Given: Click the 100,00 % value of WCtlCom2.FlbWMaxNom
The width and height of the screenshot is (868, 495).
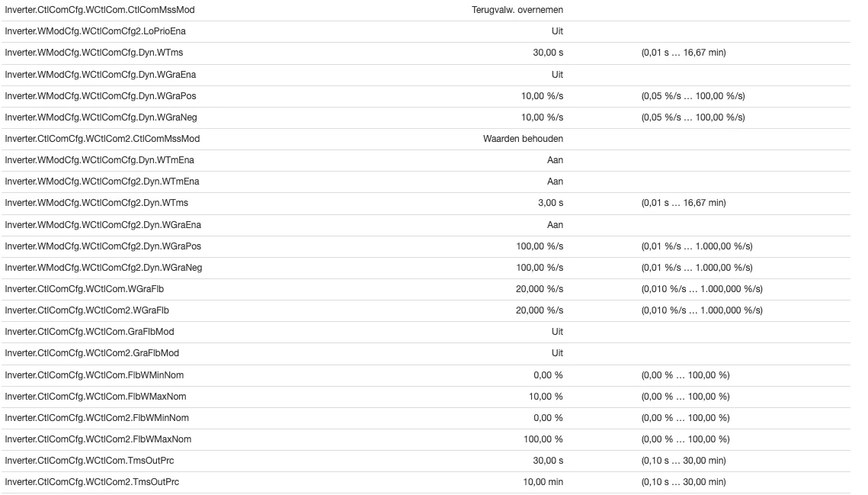Looking at the screenshot, I should [x=543, y=439].
